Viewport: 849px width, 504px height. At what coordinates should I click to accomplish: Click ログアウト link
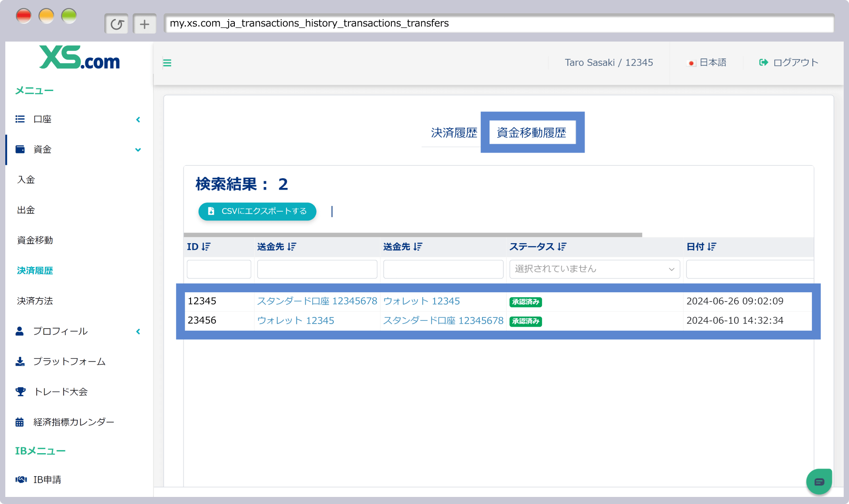[795, 62]
